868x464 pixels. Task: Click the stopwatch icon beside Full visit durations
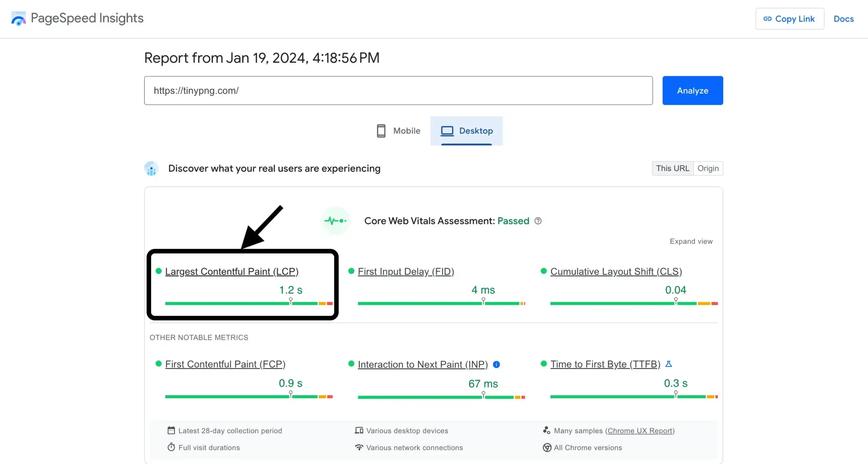point(171,447)
